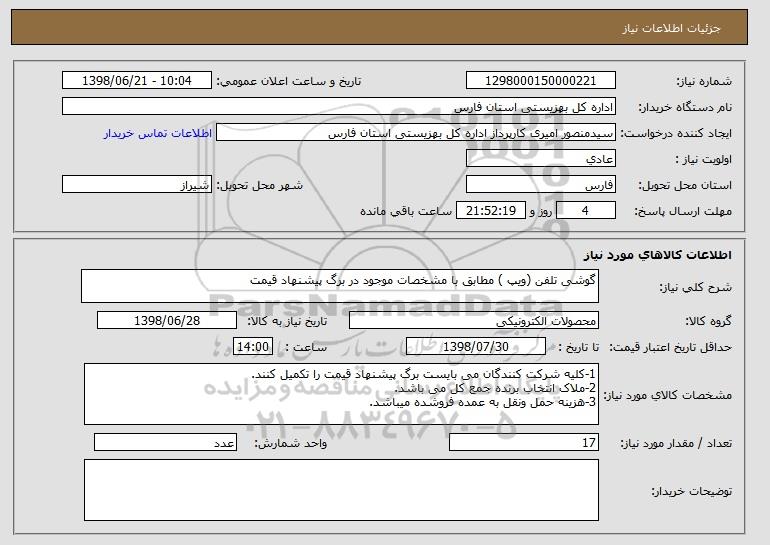Screen dimensions: 770x545
Task: Click the label شهر محل تحویل
Action: pyautogui.click(x=260, y=185)
